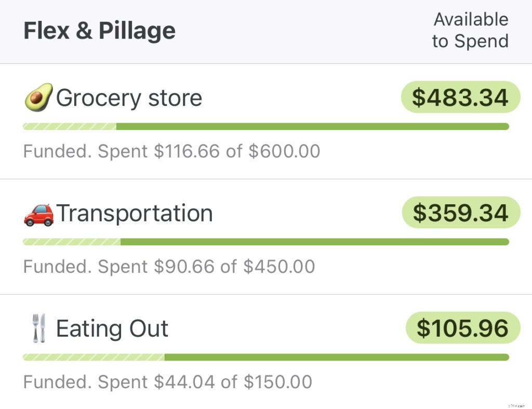Click solid green part of Transportation bar
532x409 pixels.
point(314,242)
